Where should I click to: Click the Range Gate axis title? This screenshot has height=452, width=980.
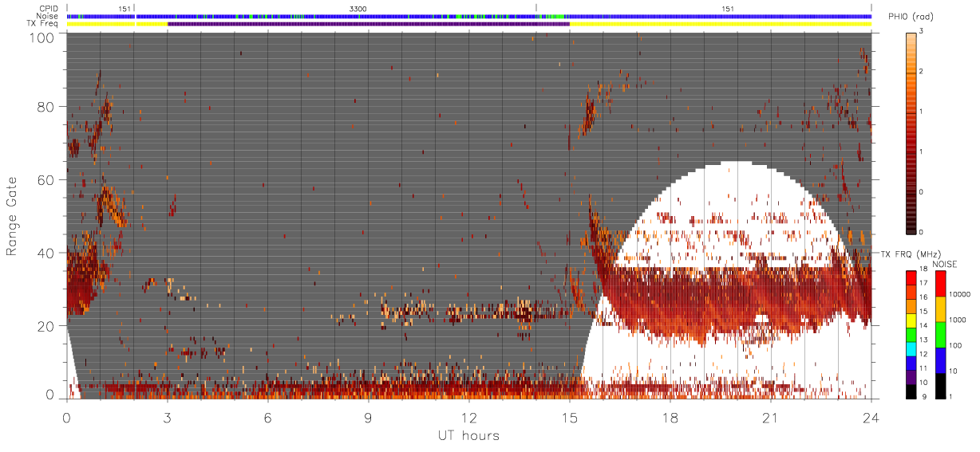pyautogui.click(x=12, y=216)
